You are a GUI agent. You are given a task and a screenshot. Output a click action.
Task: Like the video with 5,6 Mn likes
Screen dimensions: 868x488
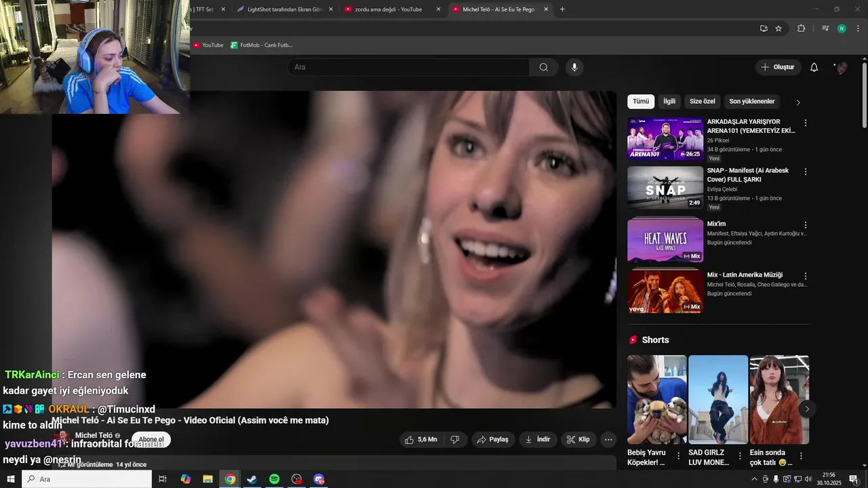coord(420,439)
